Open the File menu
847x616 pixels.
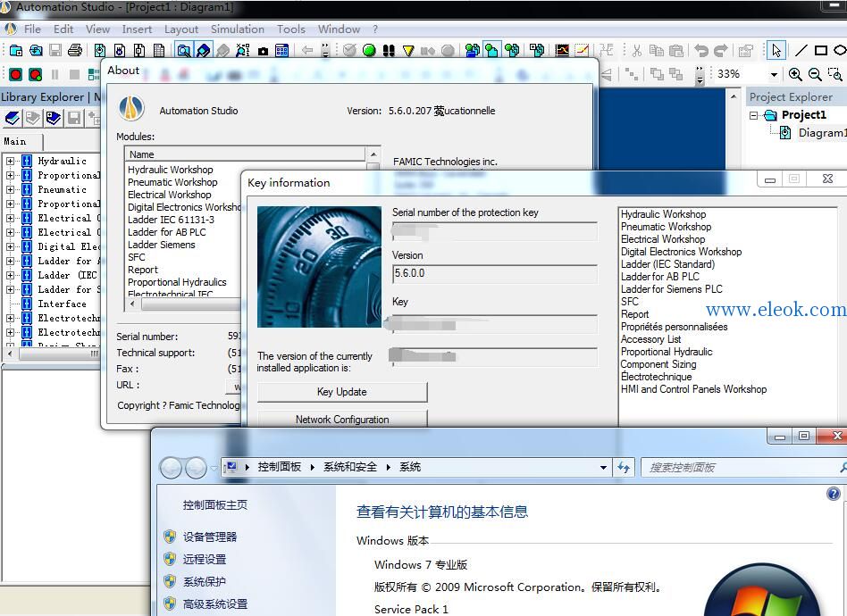(x=32, y=29)
